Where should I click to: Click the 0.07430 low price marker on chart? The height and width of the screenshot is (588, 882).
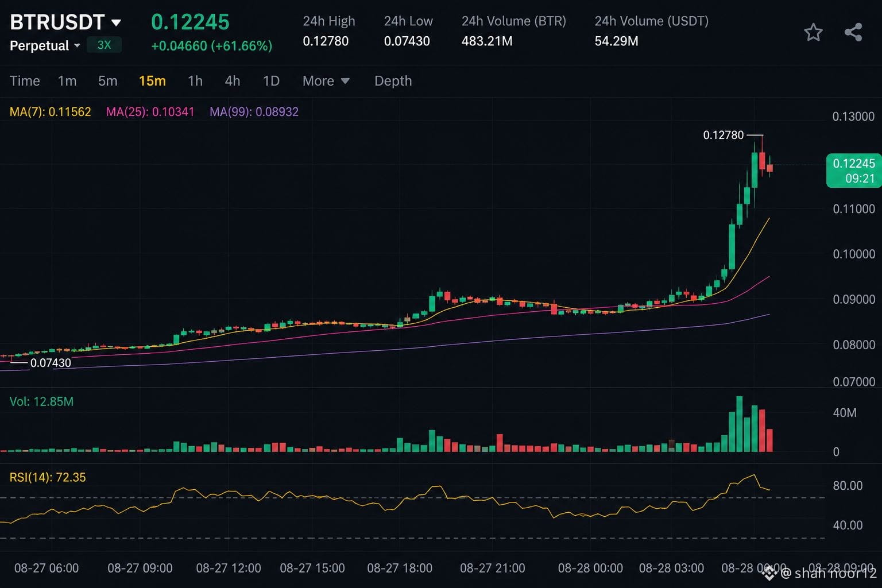click(51, 363)
